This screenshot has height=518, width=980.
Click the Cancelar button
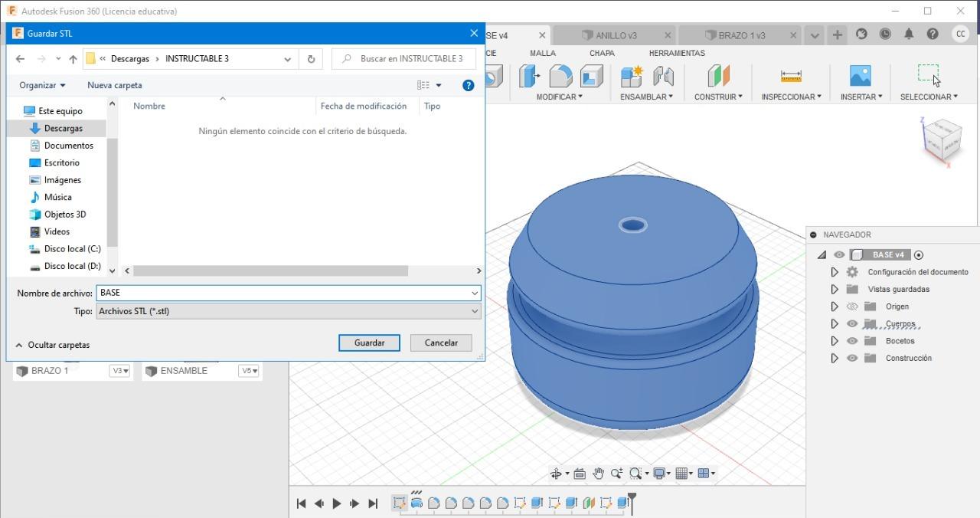[441, 343]
